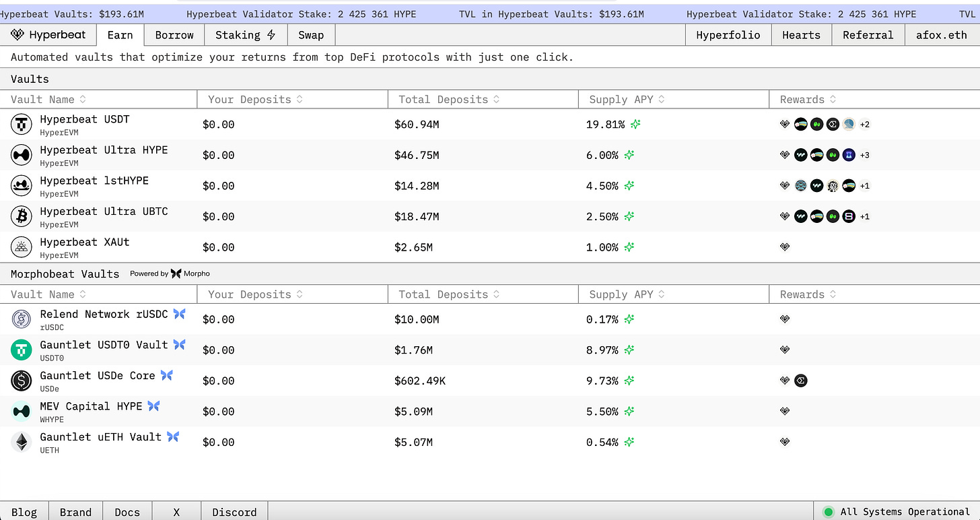Image resolution: width=980 pixels, height=520 pixels.
Task: Click Morpho butterfly icon beside MEV Capital HYPE
Action: click(x=153, y=405)
